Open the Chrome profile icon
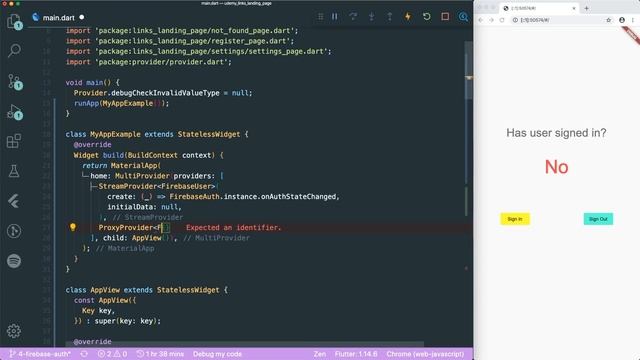The width and height of the screenshot is (640, 360). coord(622,20)
